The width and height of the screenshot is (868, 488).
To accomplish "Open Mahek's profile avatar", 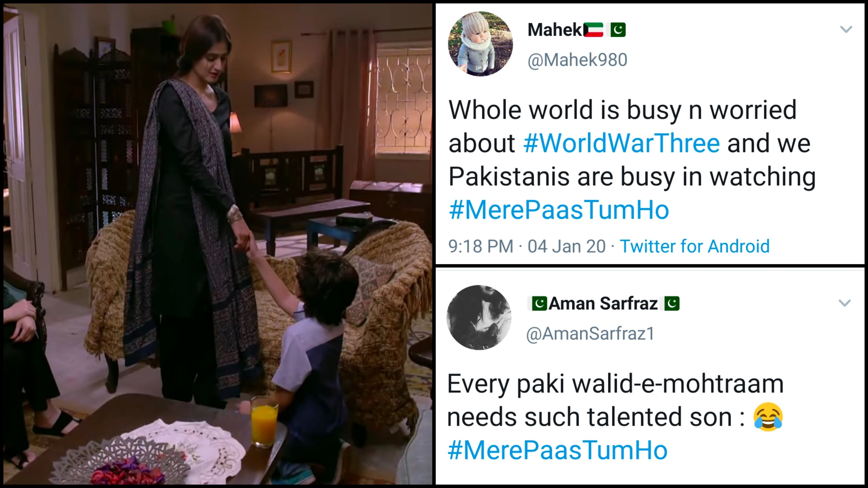I will click(x=480, y=44).
